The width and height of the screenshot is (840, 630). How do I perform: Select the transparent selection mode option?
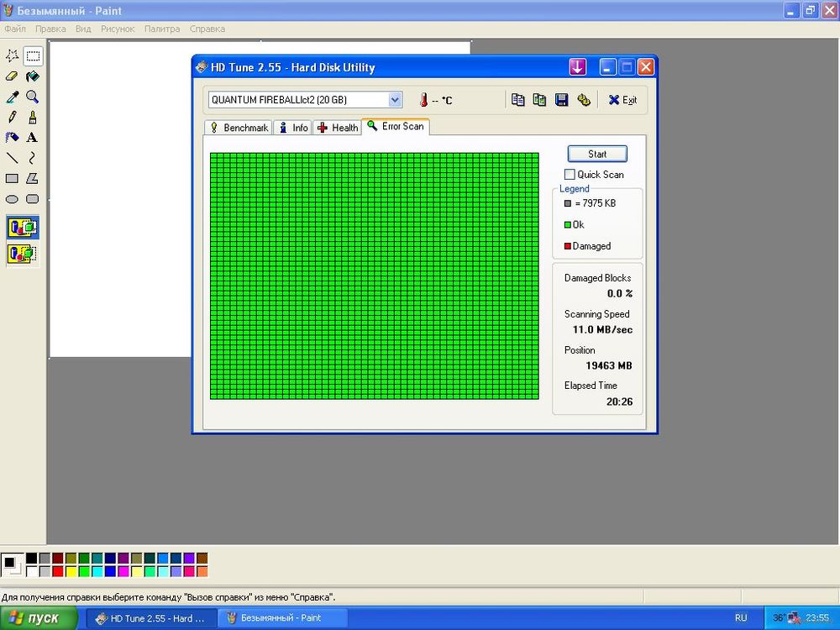click(23, 253)
